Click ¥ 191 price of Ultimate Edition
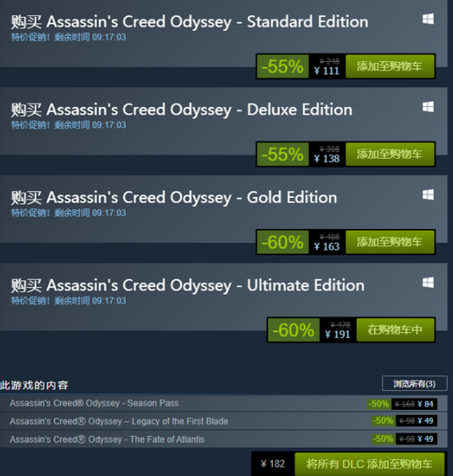 pyautogui.click(x=338, y=334)
